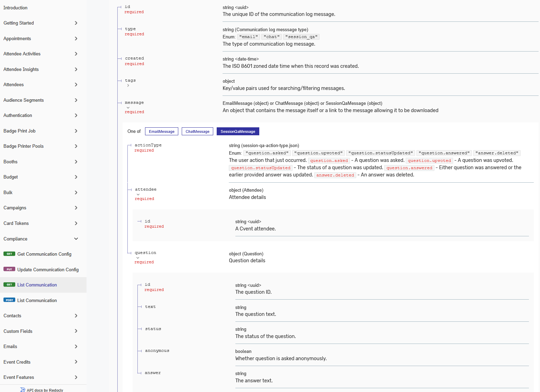This screenshot has width=540, height=392.
Task: Expand the Attendee Activities chevron
Action: click(x=76, y=54)
